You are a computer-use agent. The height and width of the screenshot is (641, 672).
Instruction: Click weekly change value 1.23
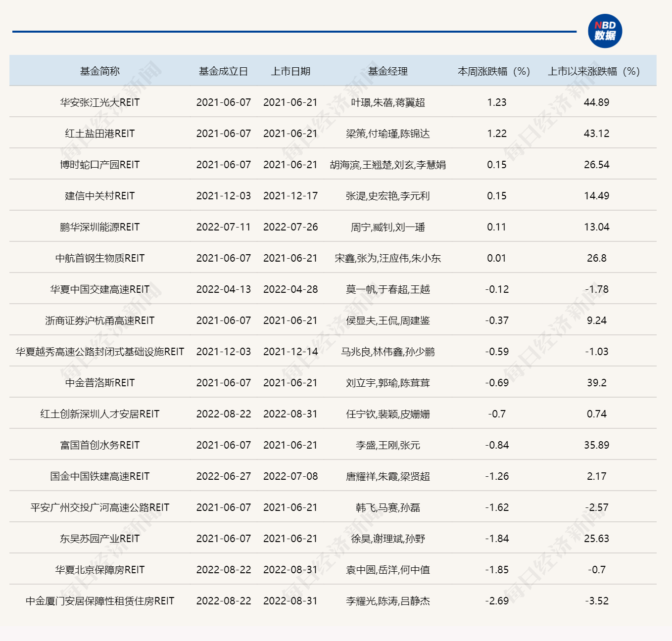point(497,102)
